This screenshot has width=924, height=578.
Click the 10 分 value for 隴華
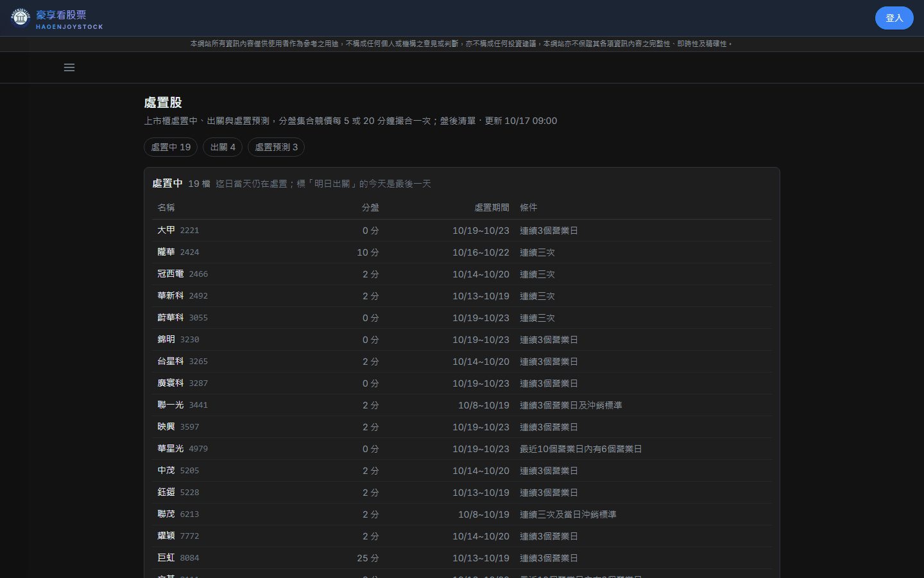(x=368, y=252)
